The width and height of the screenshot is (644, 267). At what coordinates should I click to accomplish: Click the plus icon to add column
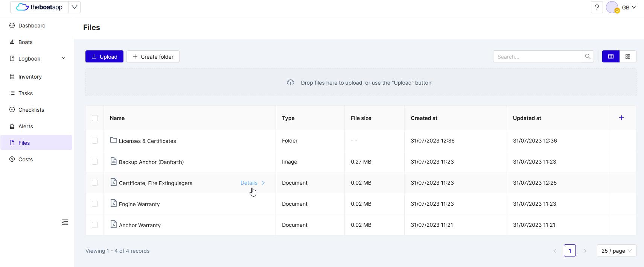621,118
